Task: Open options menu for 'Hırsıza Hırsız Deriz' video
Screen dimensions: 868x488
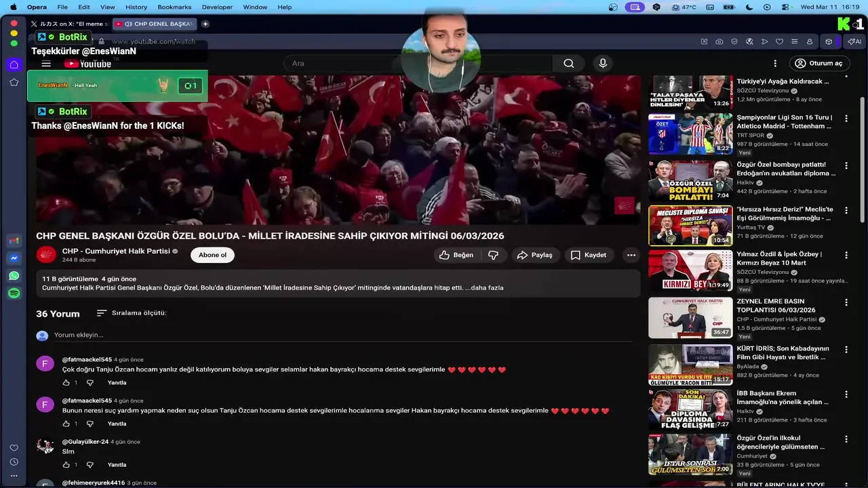Action: click(846, 210)
